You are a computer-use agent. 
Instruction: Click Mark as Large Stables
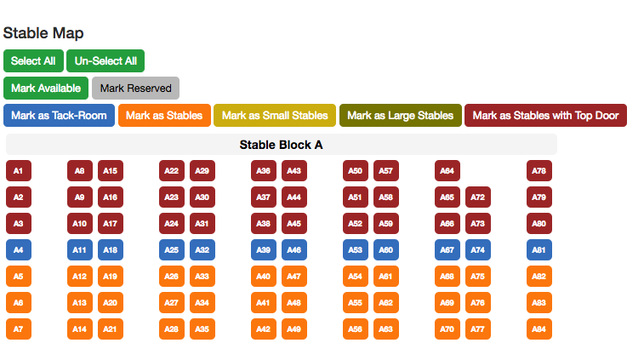[x=400, y=116]
